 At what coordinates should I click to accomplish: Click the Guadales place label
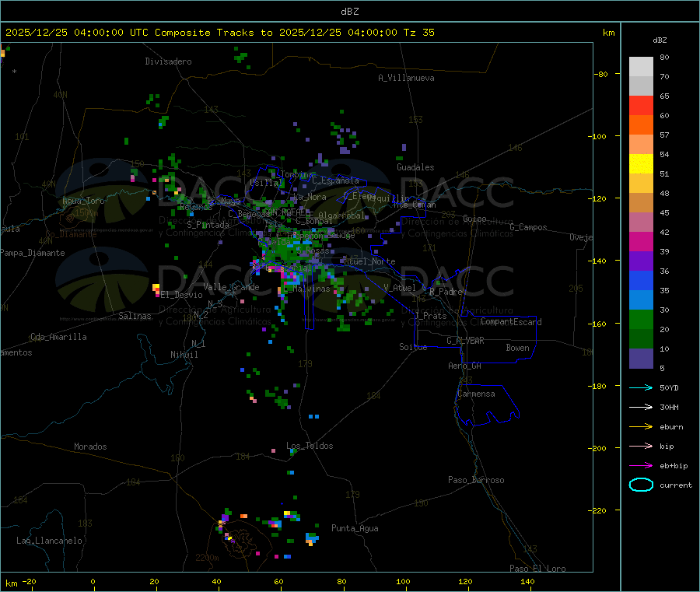tap(415, 167)
